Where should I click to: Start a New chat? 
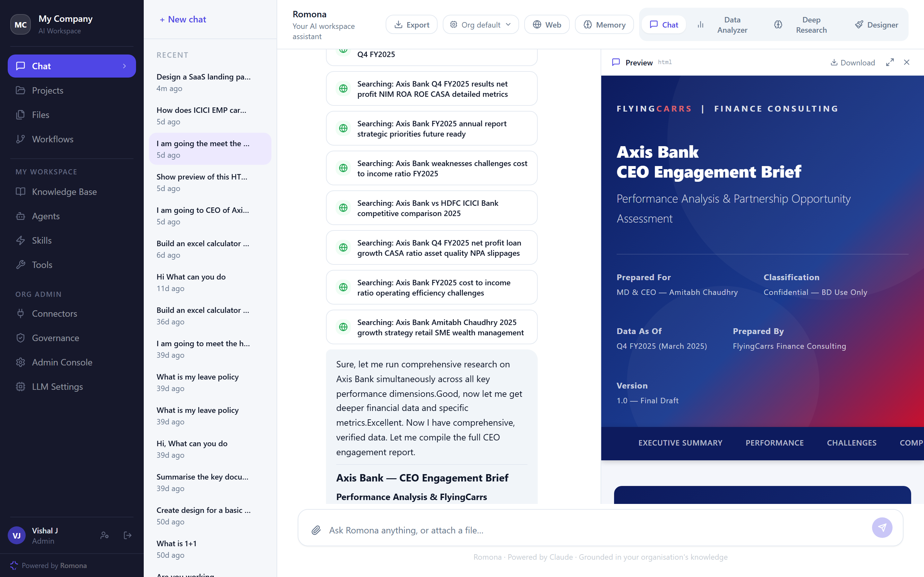(183, 20)
